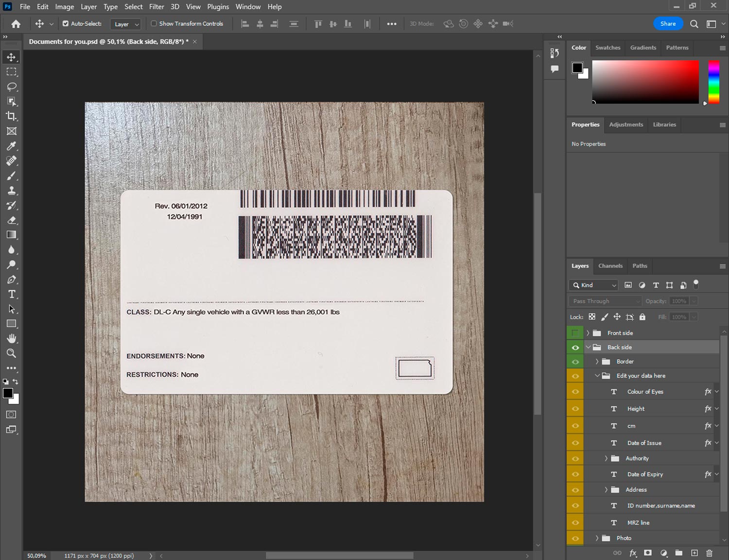The image size is (729, 560).
Task: Open the Auto-Select Layer dropdown
Action: [126, 24]
